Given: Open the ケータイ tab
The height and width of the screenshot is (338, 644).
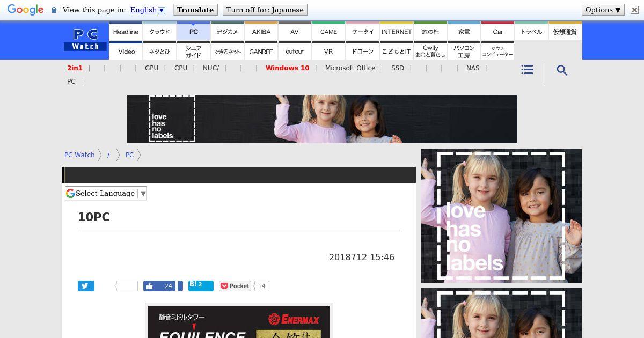Looking at the screenshot, I should tap(362, 31).
